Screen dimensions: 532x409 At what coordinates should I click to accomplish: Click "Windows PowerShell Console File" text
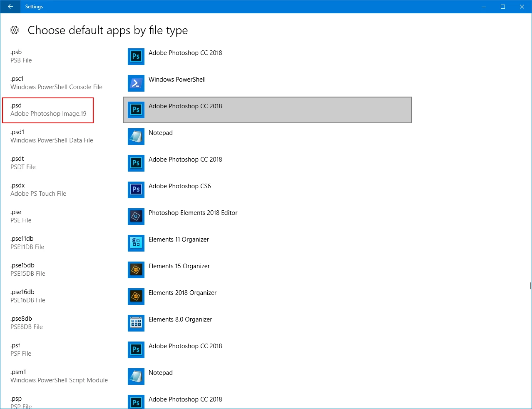click(56, 87)
